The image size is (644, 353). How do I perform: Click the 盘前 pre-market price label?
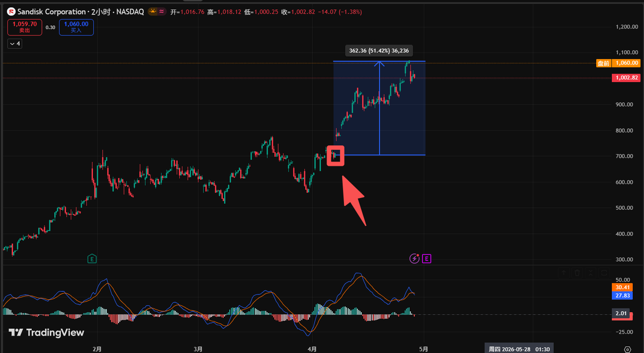click(x=603, y=63)
